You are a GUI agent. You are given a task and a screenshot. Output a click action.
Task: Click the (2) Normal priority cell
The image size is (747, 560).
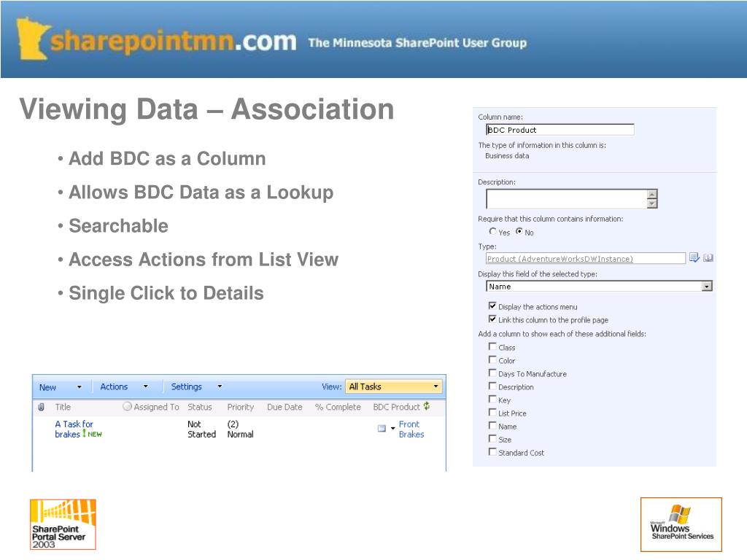point(240,429)
